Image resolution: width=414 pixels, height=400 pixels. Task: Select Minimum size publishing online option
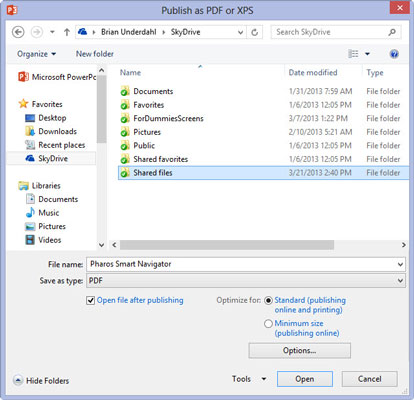[x=268, y=324]
